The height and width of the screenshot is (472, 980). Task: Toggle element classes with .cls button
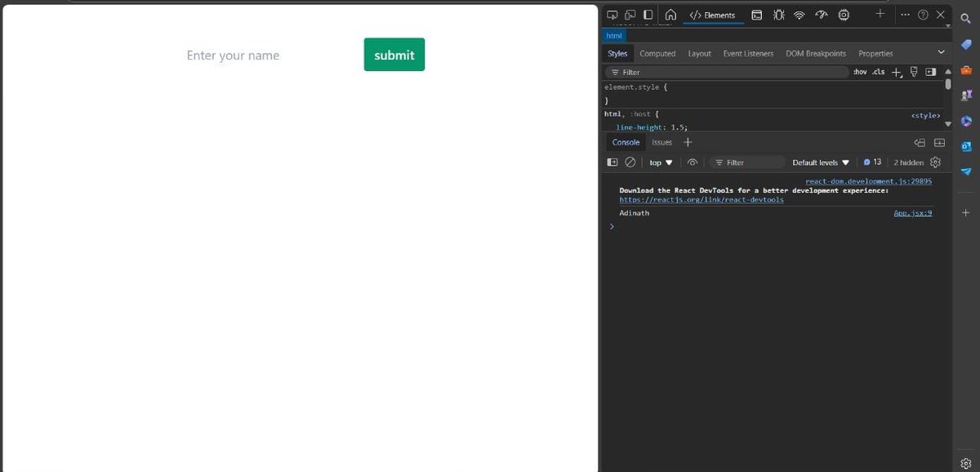click(x=877, y=72)
